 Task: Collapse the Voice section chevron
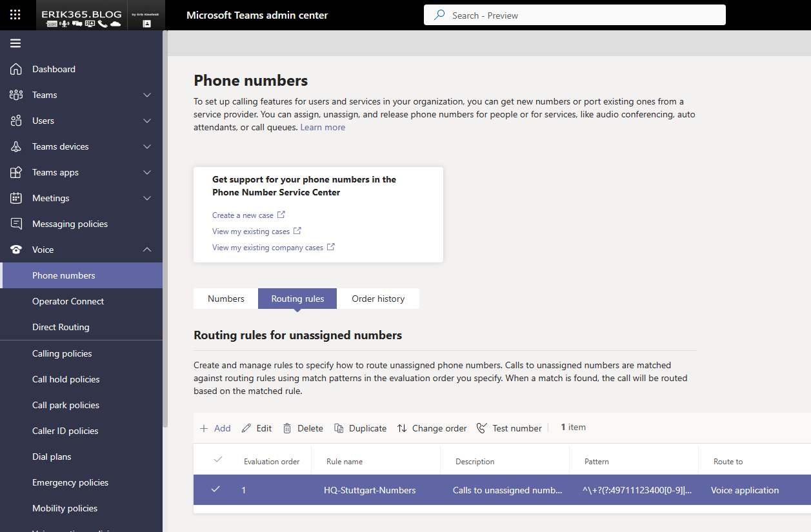[147, 250]
